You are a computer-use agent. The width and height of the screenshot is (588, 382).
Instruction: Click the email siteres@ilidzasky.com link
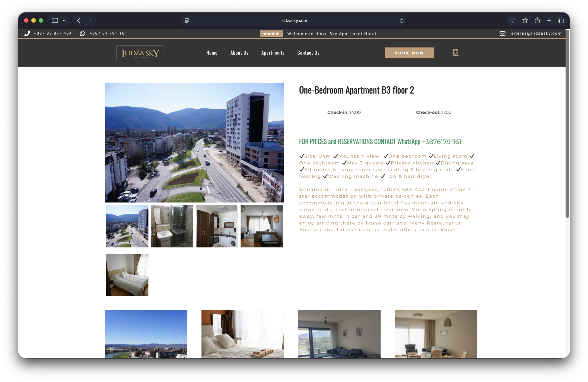point(536,33)
